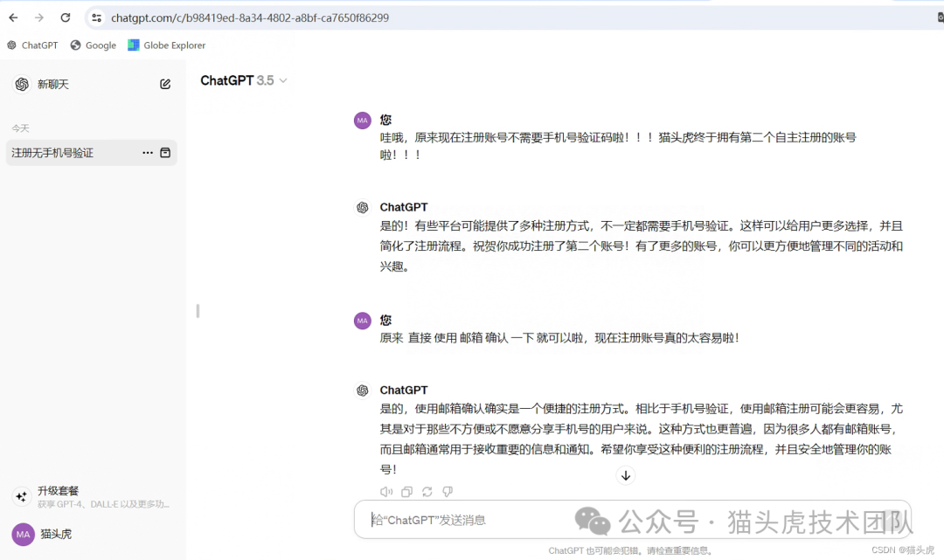Open the Globe Explorer bookmark
This screenshot has width=944, height=560.
click(x=167, y=45)
